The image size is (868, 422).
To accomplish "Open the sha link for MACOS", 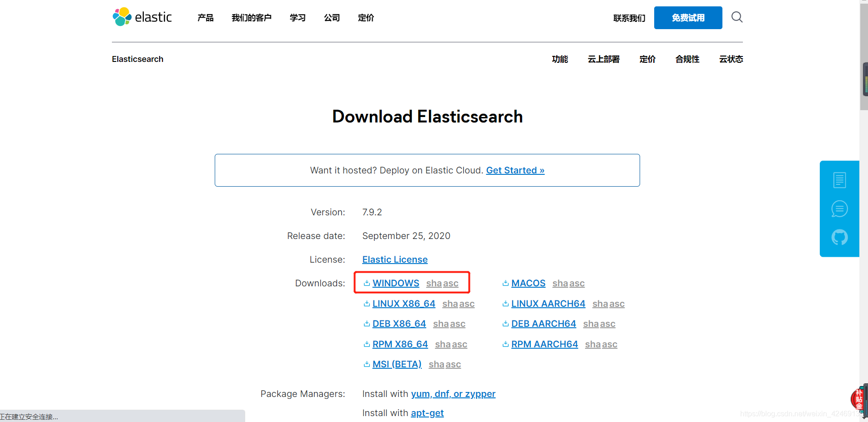I will click(x=560, y=283).
